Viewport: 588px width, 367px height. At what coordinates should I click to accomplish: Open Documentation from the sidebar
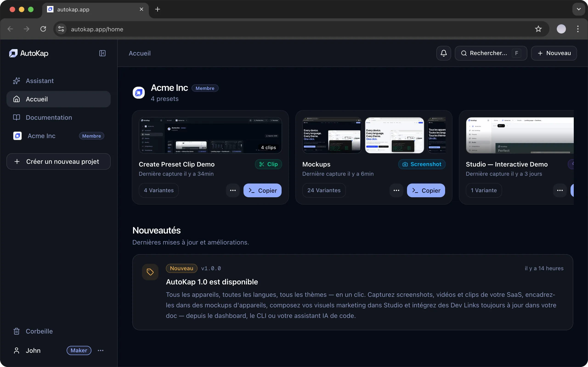[x=48, y=117]
